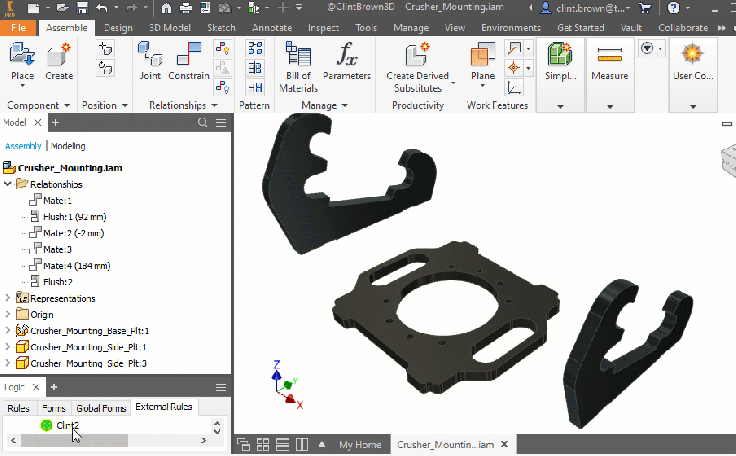
Task: Add a new Model browser panel
Action: coord(55,123)
